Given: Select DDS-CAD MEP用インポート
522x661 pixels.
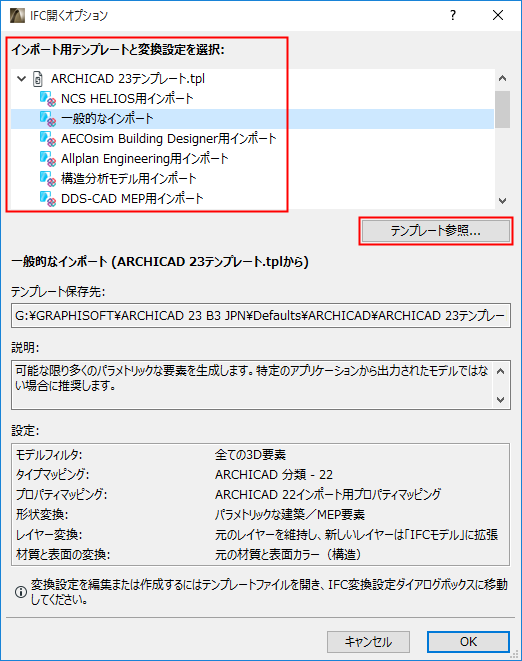Looking at the screenshot, I should pos(132,199).
